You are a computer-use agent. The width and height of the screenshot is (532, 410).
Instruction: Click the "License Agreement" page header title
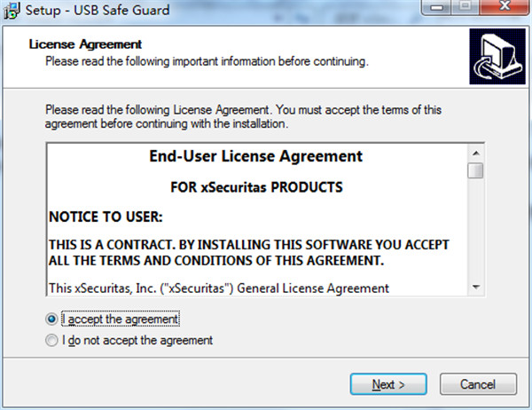86,43
